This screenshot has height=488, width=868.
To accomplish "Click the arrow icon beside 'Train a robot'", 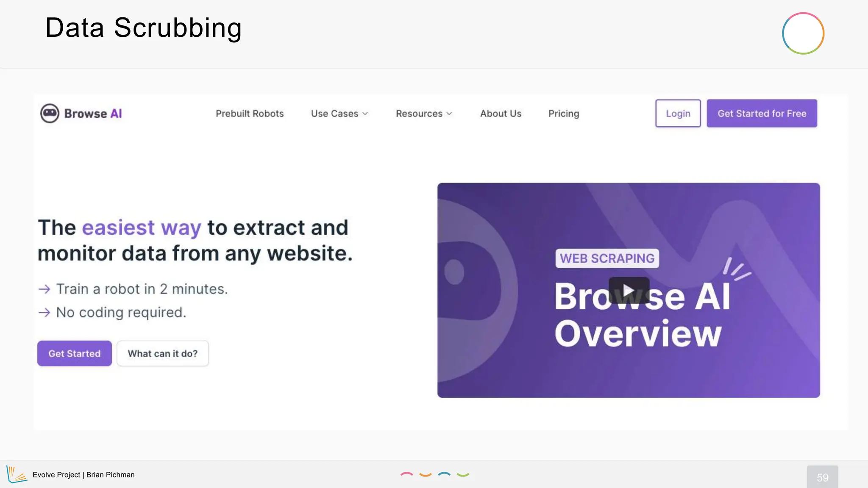I will [45, 289].
